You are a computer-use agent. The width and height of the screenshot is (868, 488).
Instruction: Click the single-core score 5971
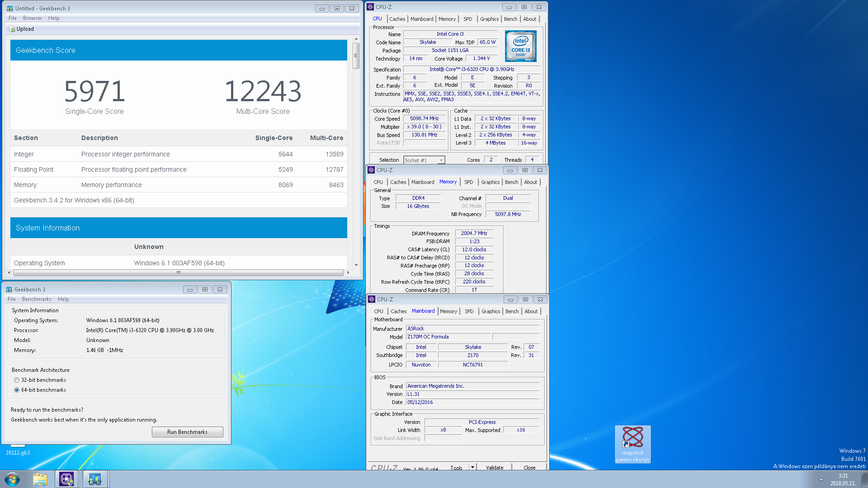point(94,91)
